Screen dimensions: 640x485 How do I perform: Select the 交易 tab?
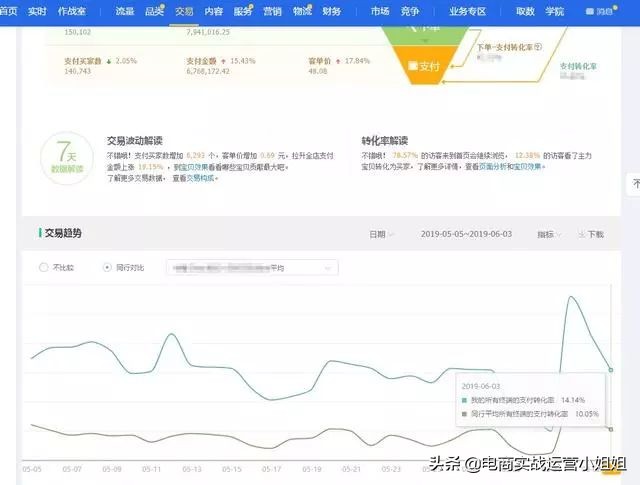coord(184,11)
